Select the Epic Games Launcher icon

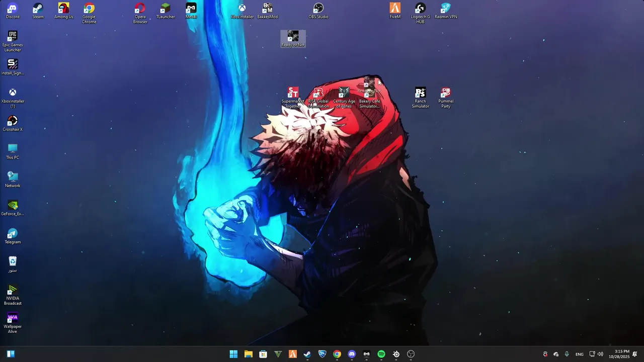pyautogui.click(x=13, y=41)
